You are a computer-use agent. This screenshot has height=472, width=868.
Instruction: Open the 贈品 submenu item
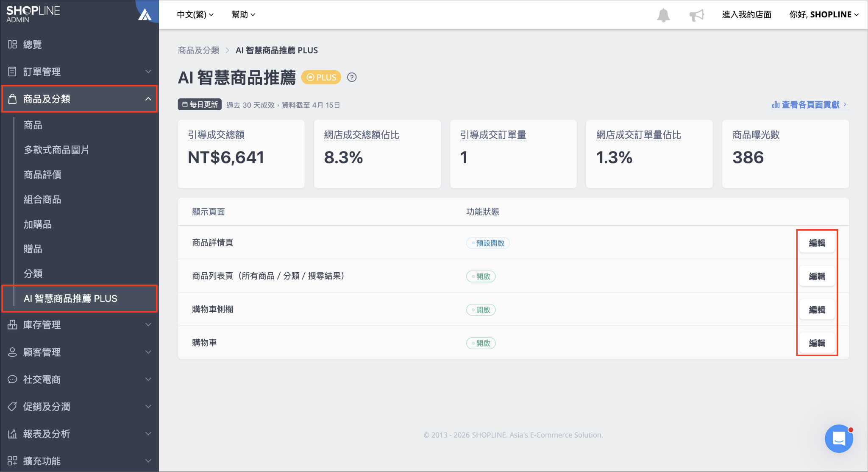[33, 249]
